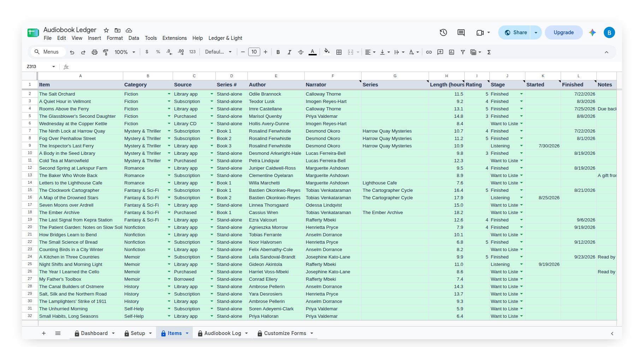The height and width of the screenshot is (347, 644).
Task: Print the spreadsheet via printer icon
Action: 95,52
